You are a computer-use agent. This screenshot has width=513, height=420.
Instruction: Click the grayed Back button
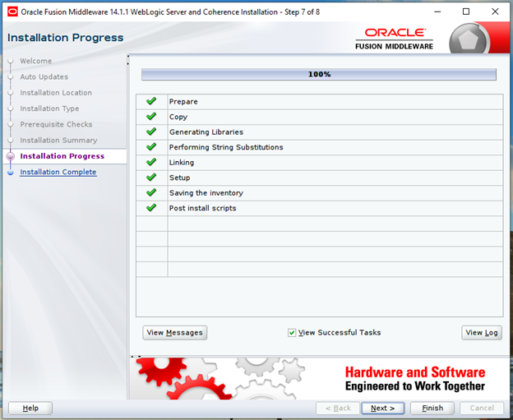338,408
